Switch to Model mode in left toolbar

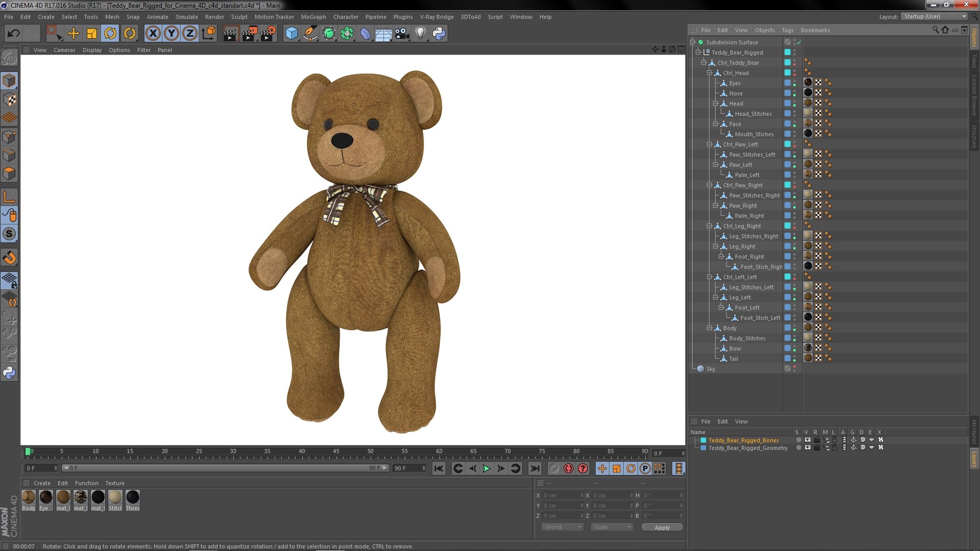(9, 81)
